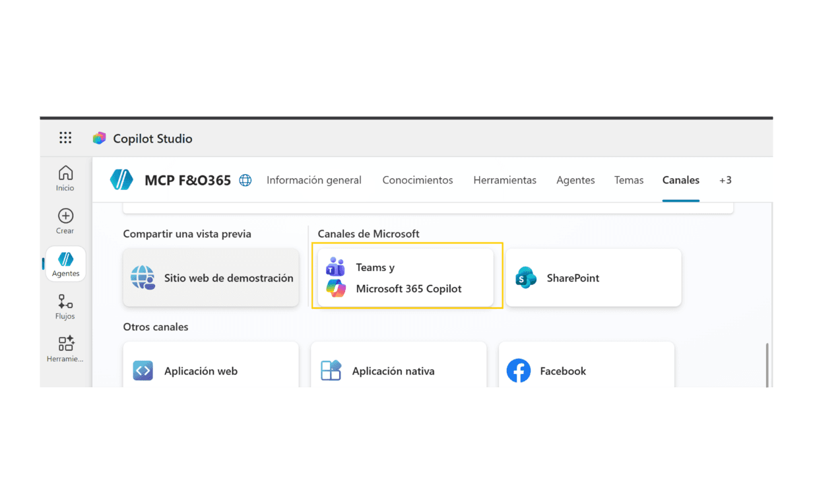Viewport: 813px width, 504px height.
Task: Choose the SharePoint channel card
Action: point(593,278)
